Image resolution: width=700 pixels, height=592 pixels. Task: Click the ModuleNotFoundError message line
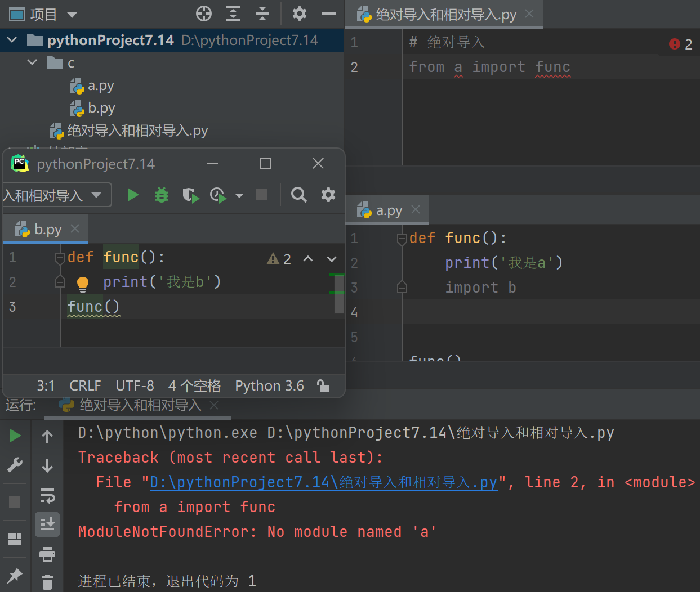257,532
